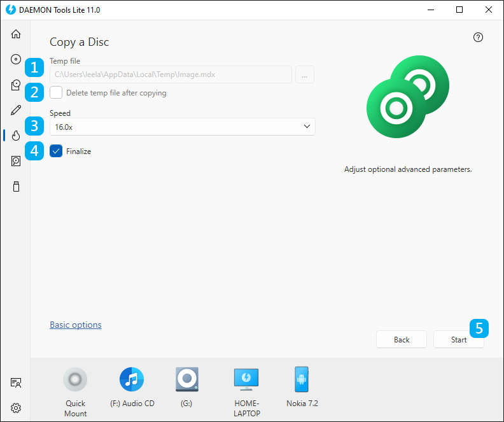Select the (F:) Audio CD device
Image resolution: width=504 pixels, height=422 pixels.
[x=132, y=379]
